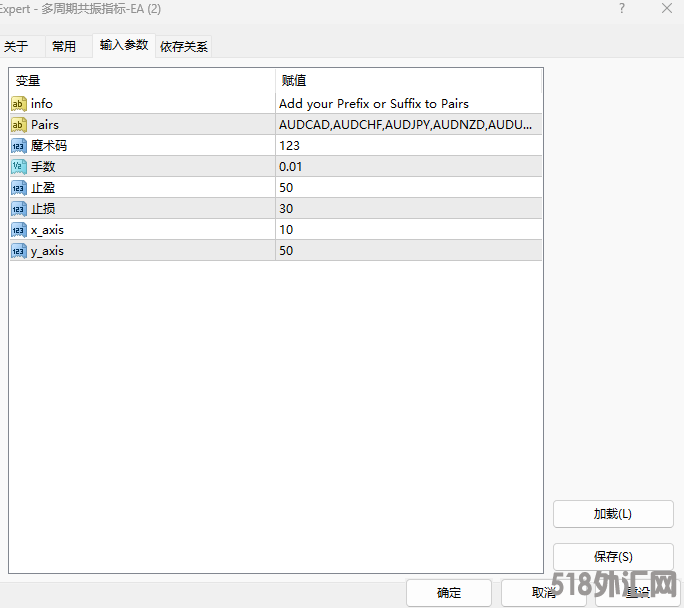The image size is (684, 608).
Task: Open the 依存关系 tab
Action: [x=184, y=46]
